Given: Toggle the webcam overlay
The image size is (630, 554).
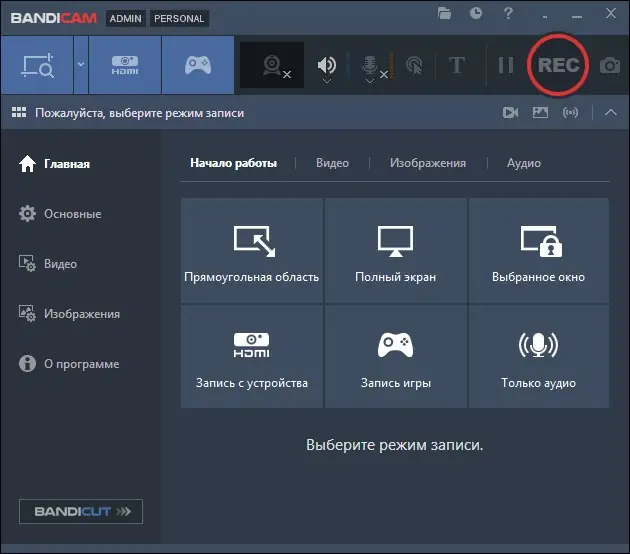Looking at the screenshot, I should point(272,65).
